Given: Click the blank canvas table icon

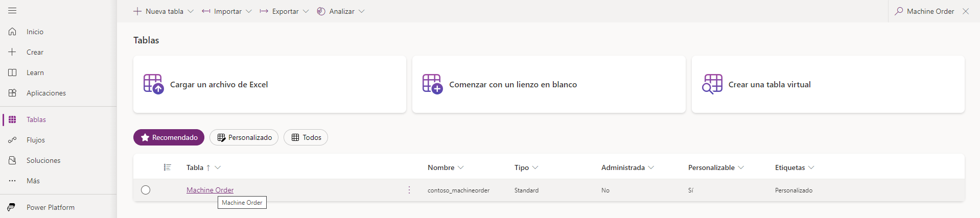Looking at the screenshot, I should coord(432,84).
